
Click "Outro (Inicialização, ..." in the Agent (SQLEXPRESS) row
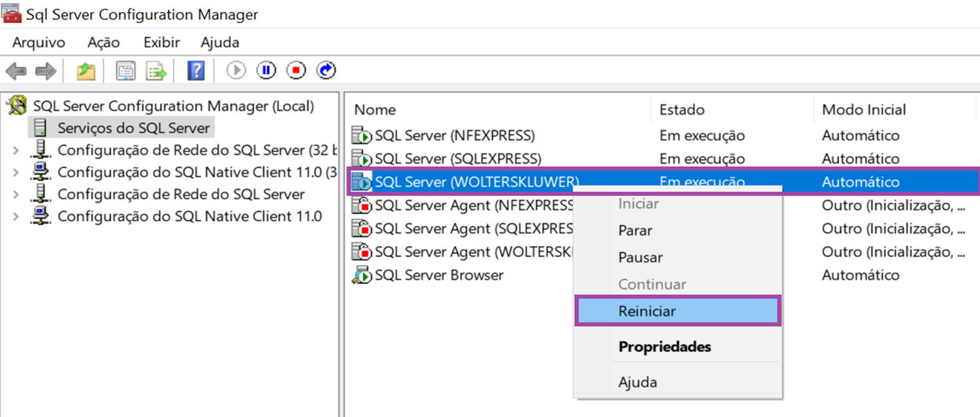pyautogui.click(x=894, y=229)
